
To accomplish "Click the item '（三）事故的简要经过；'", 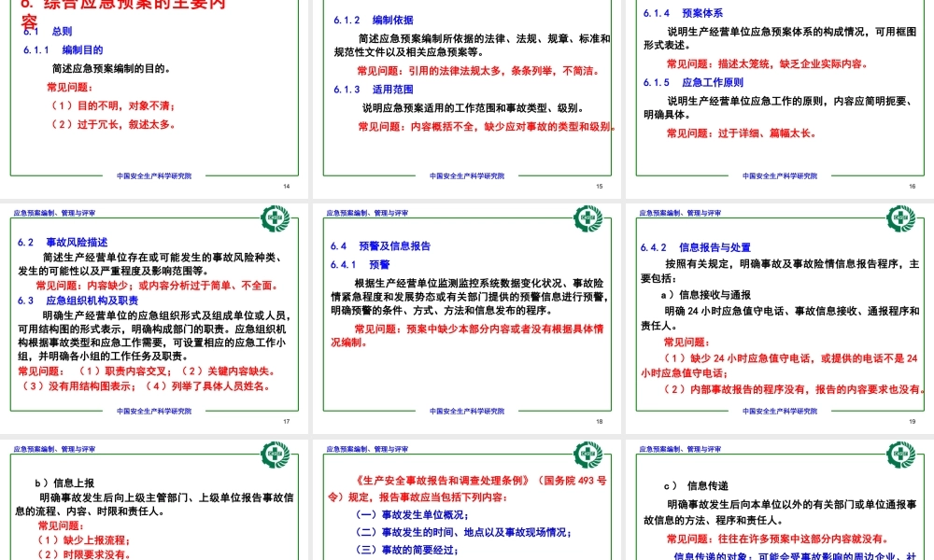I will click(x=405, y=550).
